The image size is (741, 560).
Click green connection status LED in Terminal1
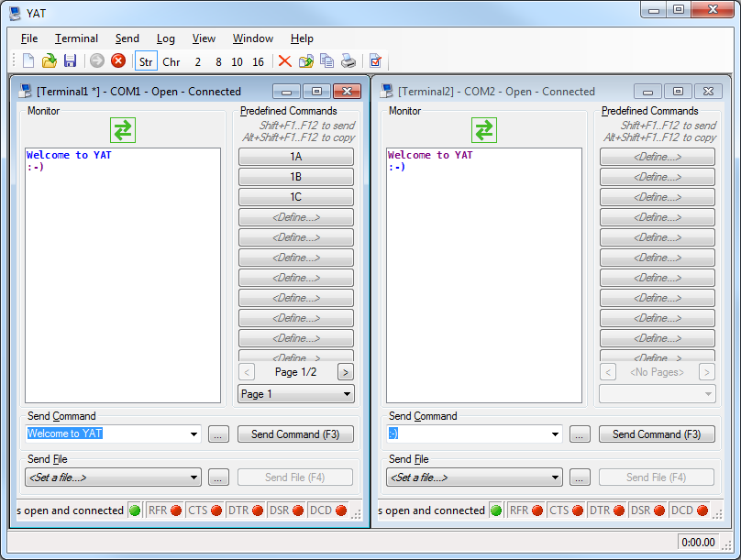[135, 511]
